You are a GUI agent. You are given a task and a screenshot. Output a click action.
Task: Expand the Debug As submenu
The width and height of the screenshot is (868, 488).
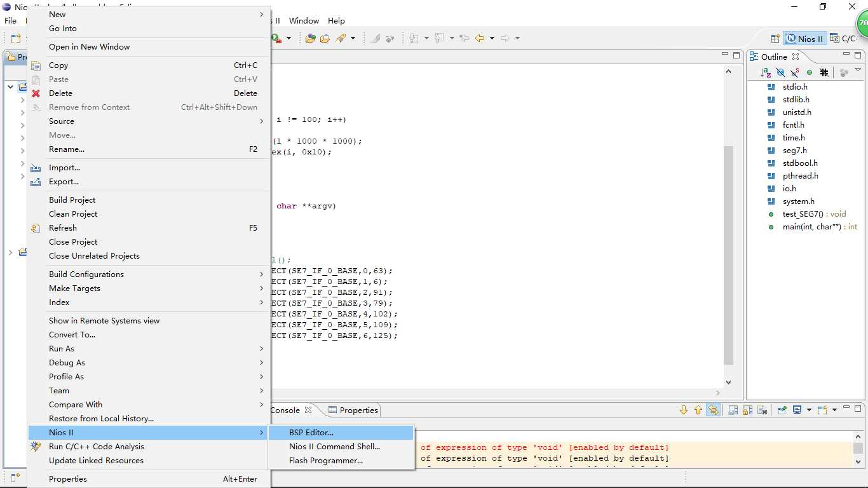[149, 363]
